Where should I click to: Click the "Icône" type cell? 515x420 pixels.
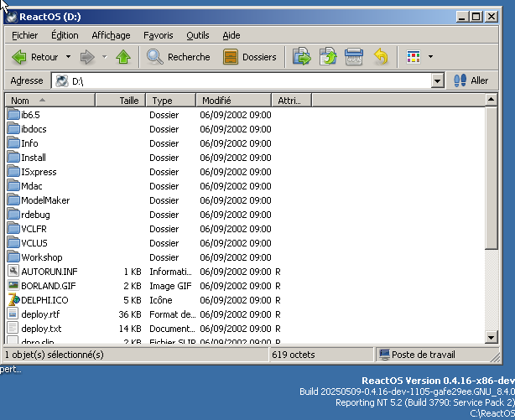[161, 300]
